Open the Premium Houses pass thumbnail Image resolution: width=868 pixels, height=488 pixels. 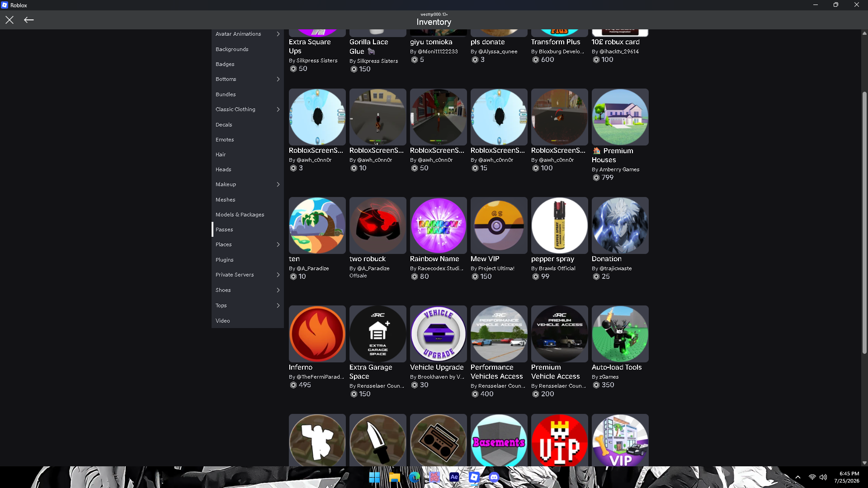620,117
